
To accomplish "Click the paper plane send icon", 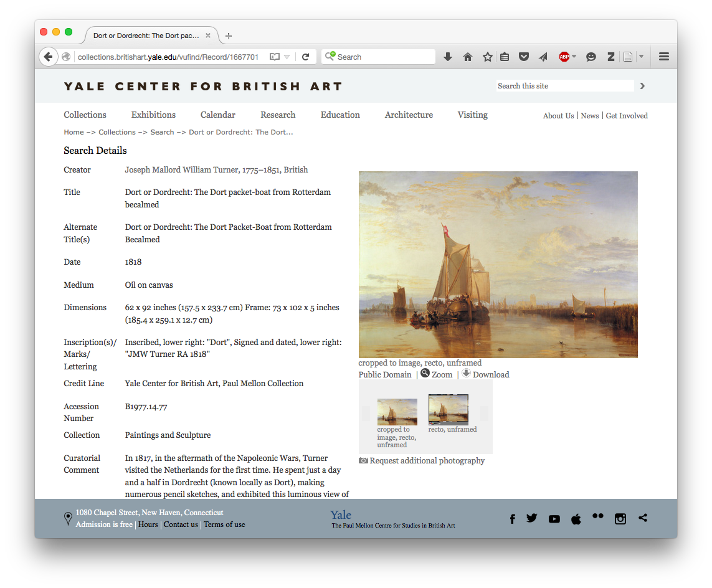I will (543, 57).
